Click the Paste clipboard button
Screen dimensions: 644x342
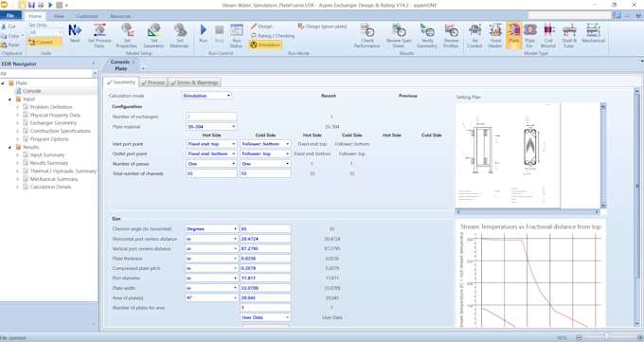point(10,45)
